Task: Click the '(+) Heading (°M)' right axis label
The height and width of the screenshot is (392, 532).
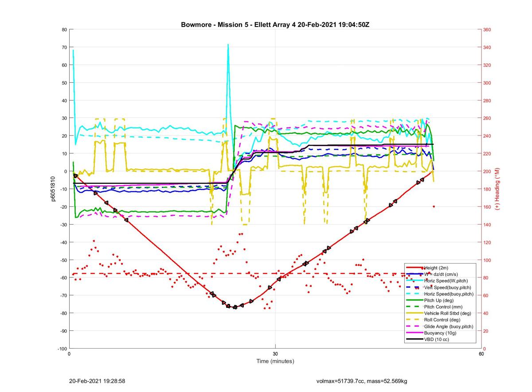Action: click(498, 189)
